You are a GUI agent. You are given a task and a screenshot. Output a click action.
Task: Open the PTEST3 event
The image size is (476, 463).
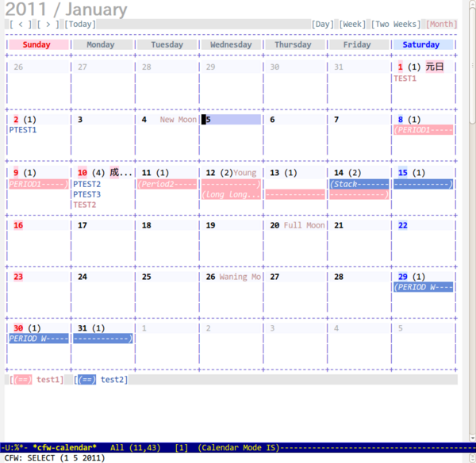86,194
